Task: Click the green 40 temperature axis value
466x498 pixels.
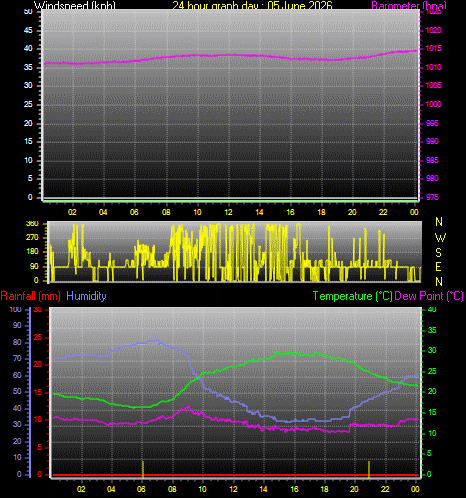Action: pyautogui.click(x=432, y=310)
